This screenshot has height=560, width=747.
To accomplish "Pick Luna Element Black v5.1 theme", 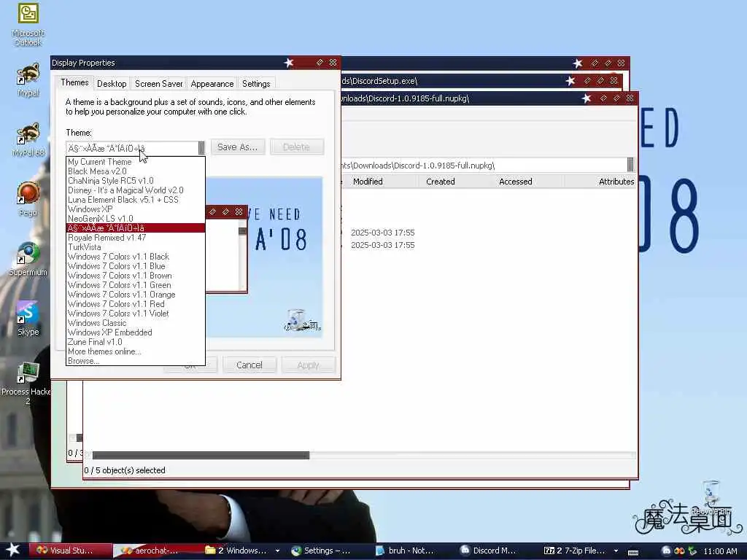I will (x=135, y=200).
